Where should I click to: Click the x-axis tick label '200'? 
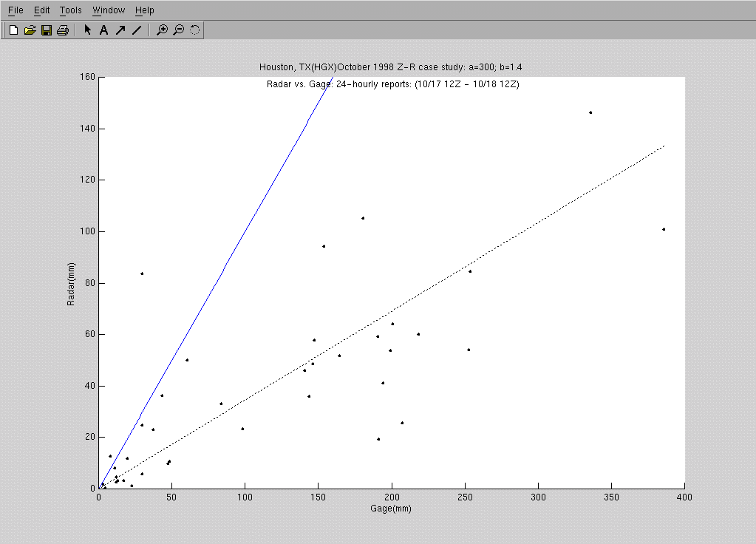(x=392, y=497)
